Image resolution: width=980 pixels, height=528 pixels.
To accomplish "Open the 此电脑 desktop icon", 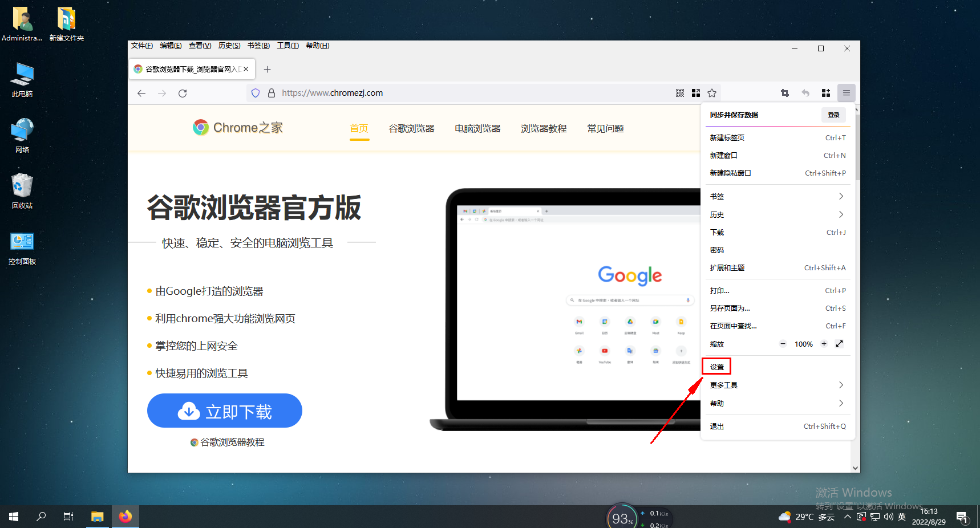I will click(x=22, y=80).
